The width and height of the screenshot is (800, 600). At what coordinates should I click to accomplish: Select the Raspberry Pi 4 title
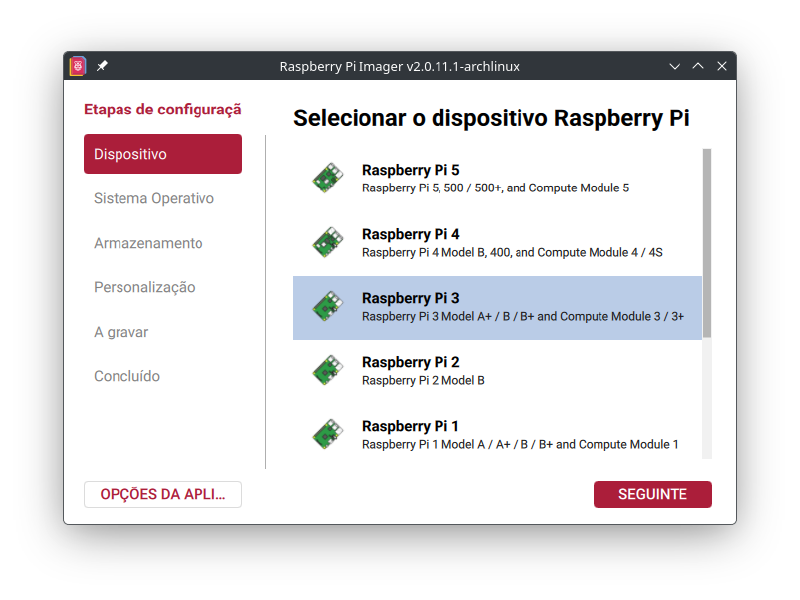411,234
